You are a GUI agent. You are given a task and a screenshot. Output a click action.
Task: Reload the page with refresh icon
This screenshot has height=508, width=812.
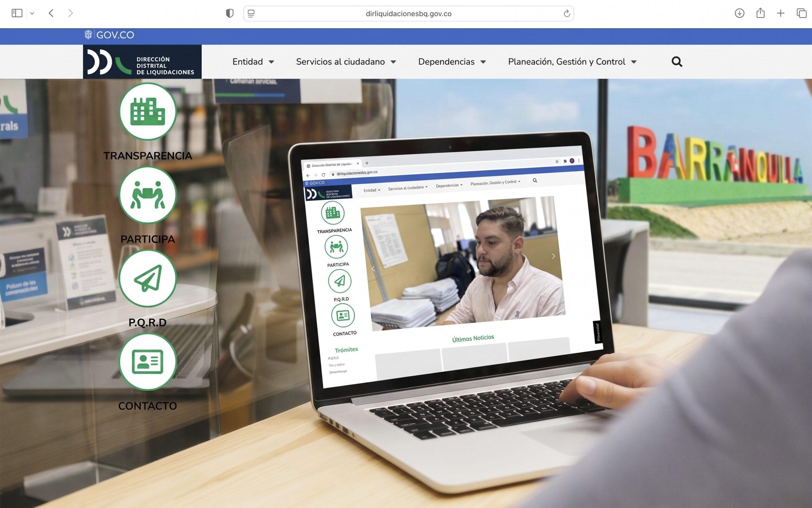click(x=566, y=13)
